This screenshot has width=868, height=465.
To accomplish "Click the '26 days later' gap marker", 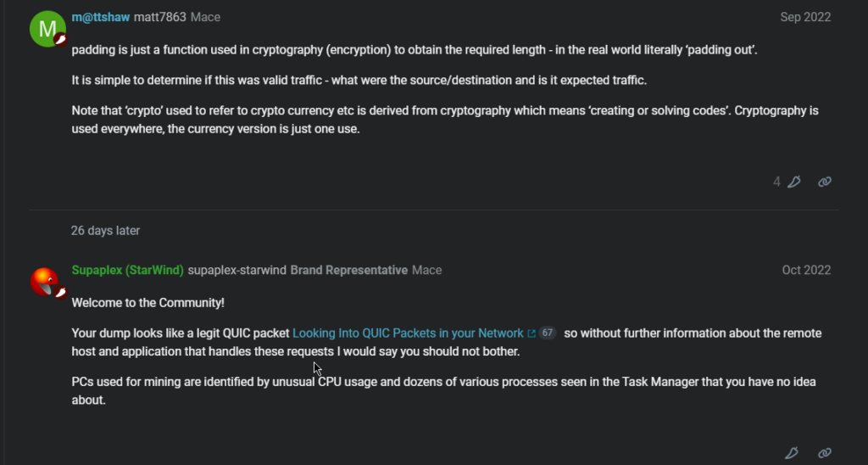I will (x=106, y=230).
